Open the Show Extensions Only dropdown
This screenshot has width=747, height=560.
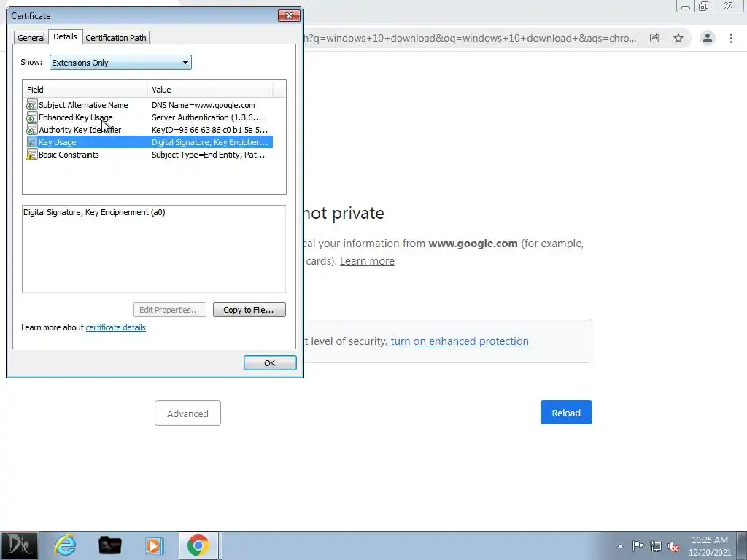[120, 63]
